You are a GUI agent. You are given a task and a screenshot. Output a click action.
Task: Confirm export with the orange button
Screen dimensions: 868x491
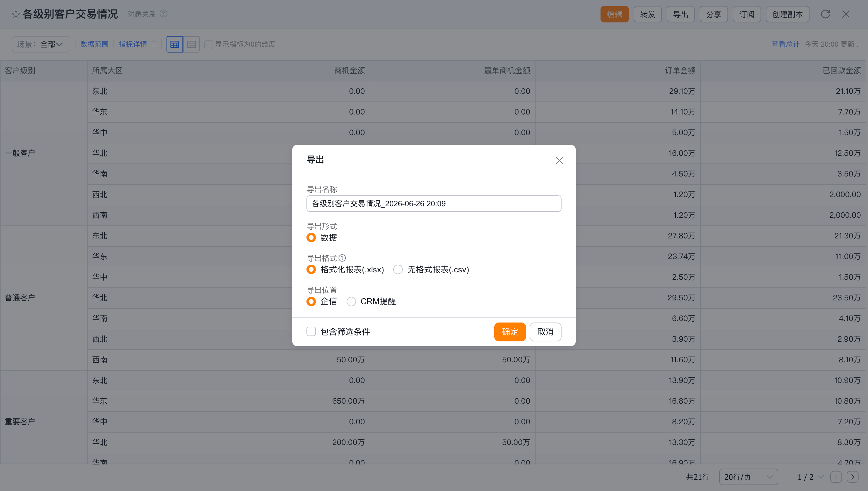coord(510,332)
